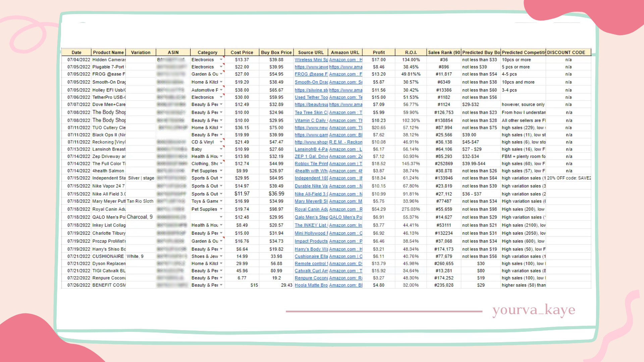This screenshot has height=362, width=644.
Task: Open the Renpure Coconu source link
Action: coord(311,278)
